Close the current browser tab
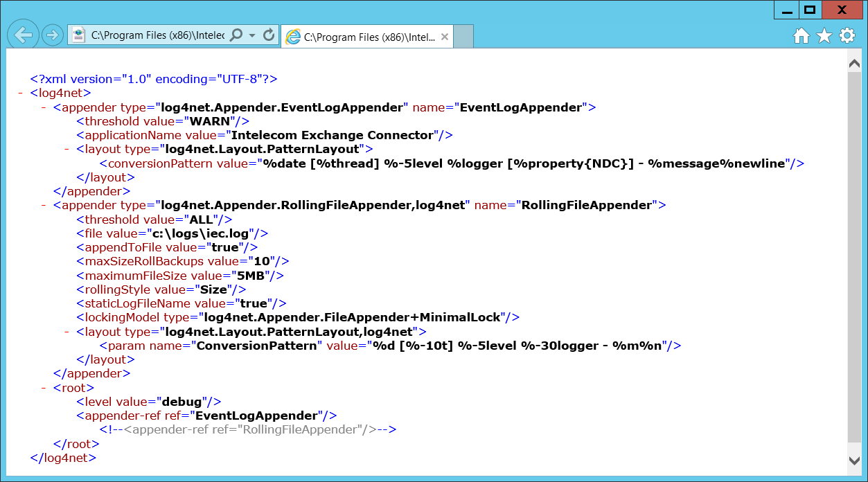Screen dimensions: 868x482 pyautogui.click(x=445, y=37)
